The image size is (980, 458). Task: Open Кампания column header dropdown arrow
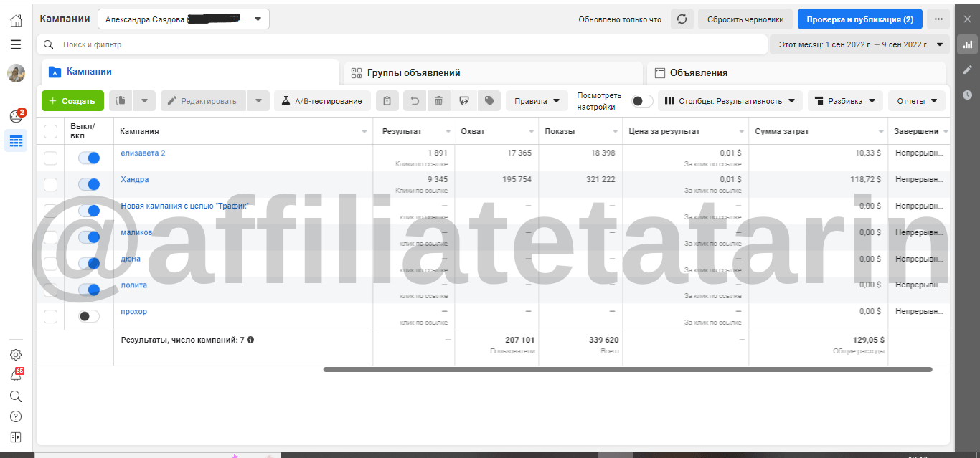click(x=364, y=132)
